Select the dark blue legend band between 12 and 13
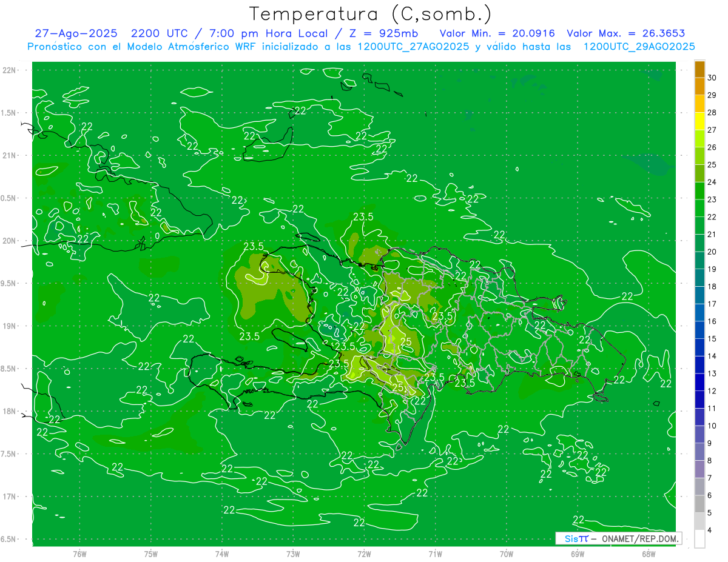The height and width of the screenshot is (562, 728). (699, 382)
